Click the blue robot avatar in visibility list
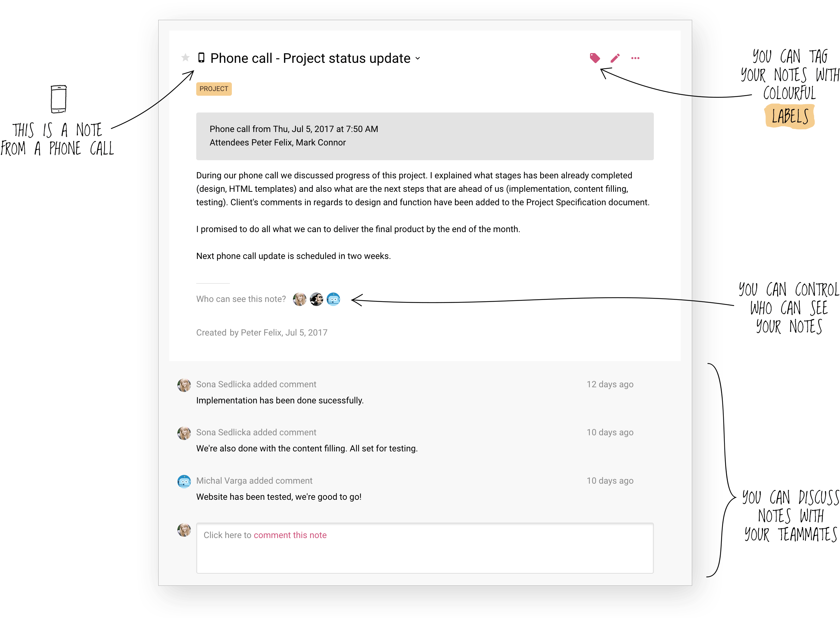This screenshot has height=618, width=840. coord(333,299)
